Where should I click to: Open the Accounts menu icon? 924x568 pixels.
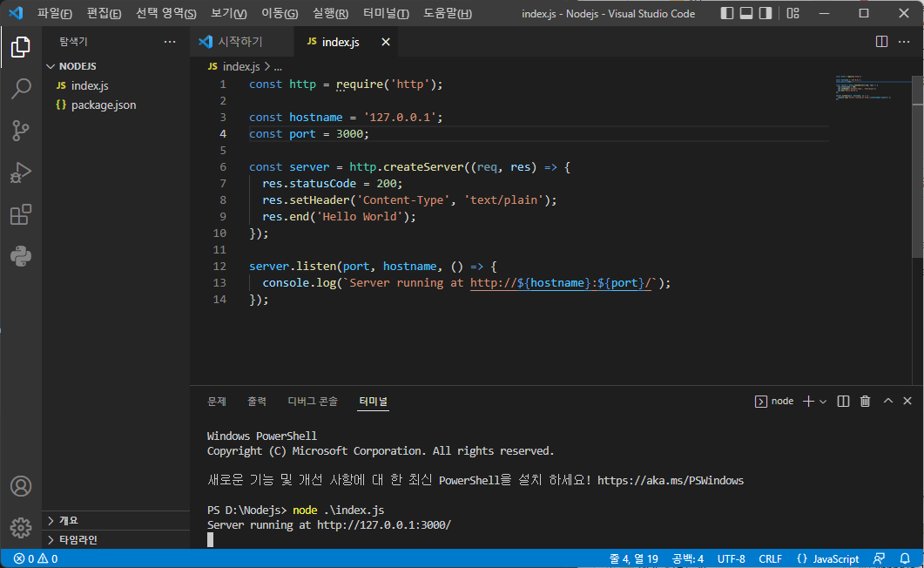pos(21,486)
